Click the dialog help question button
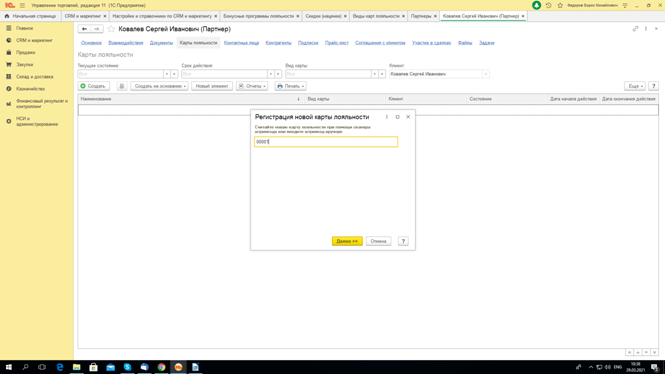This screenshot has width=667, height=375. (403, 241)
